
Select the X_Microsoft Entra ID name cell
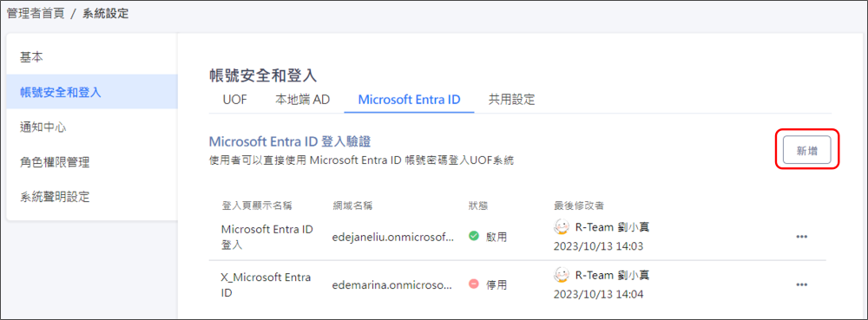pos(265,284)
